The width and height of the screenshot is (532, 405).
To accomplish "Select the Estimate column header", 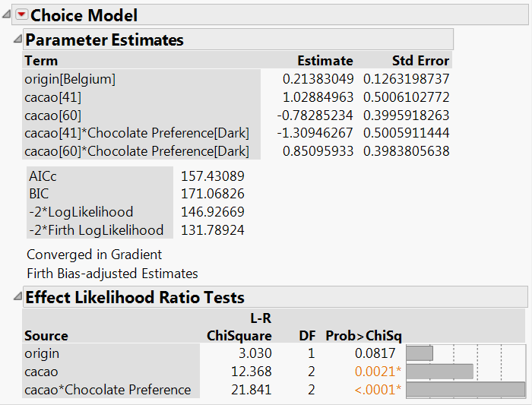I will pos(325,61).
